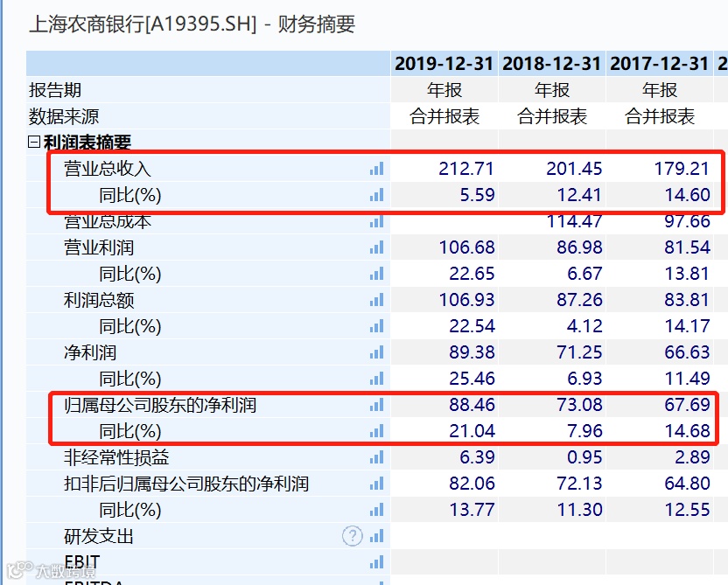Open chart icon for 营业利润 row

click(x=377, y=247)
